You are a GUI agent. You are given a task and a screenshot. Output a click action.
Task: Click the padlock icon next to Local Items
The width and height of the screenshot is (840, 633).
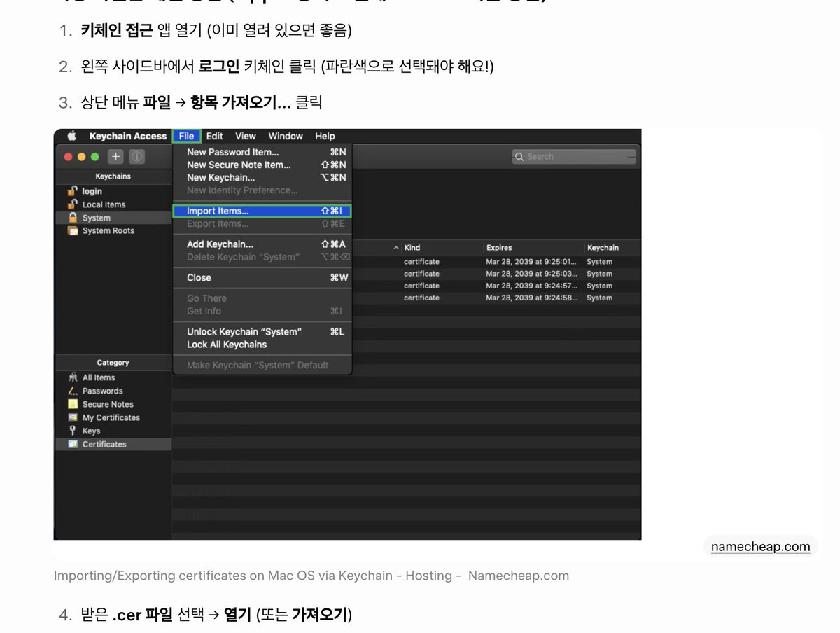72,204
